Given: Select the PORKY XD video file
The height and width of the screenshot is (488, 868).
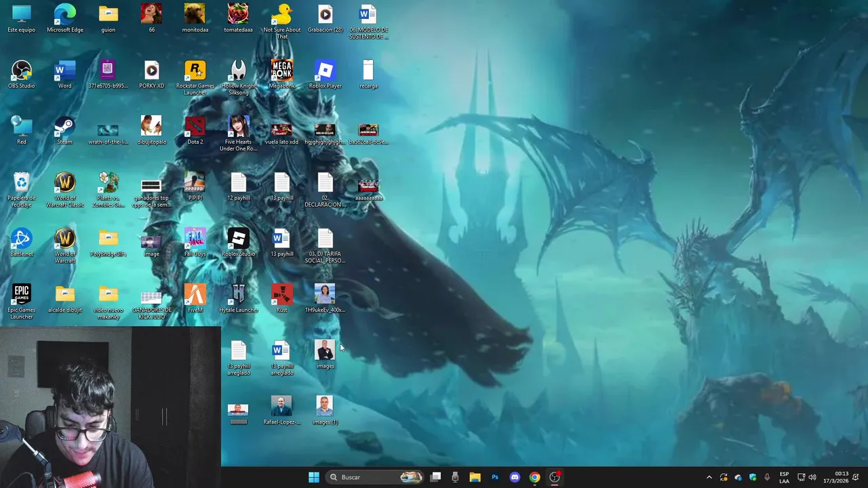Looking at the screenshot, I should 151,75.
